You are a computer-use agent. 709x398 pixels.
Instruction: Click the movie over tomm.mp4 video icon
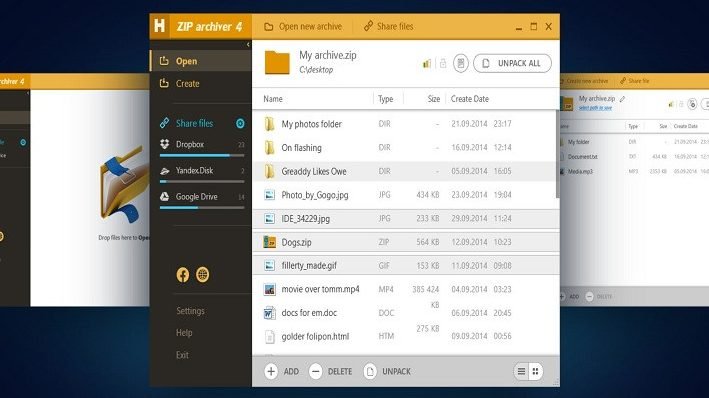click(x=269, y=289)
